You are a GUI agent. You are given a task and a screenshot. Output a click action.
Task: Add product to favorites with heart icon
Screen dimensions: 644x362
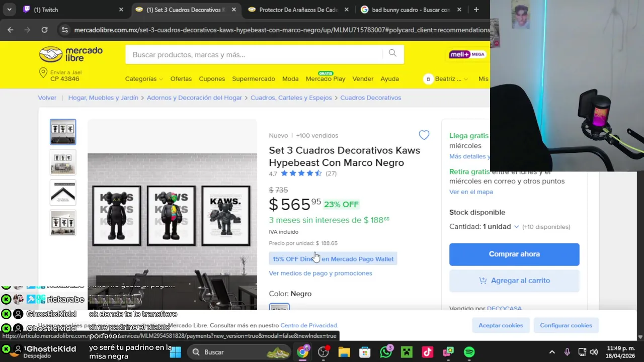click(424, 135)
